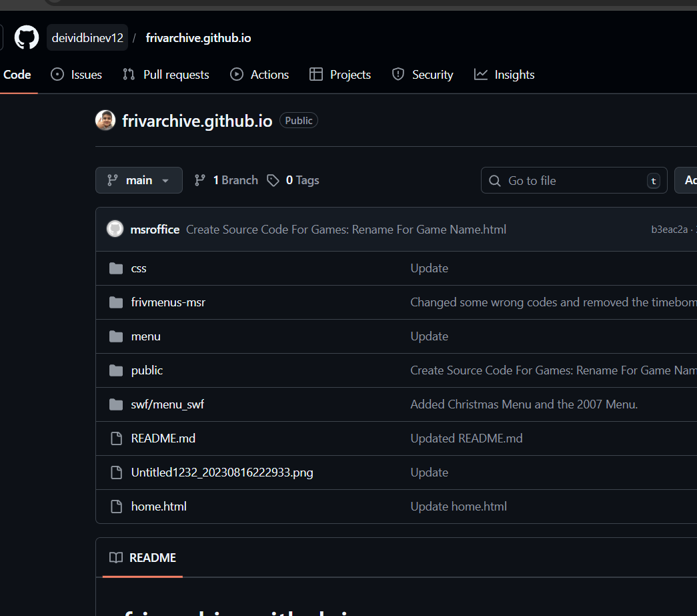The image size is (697, 616).
Task: Open the menu folder
Action: tap(146, 336)
